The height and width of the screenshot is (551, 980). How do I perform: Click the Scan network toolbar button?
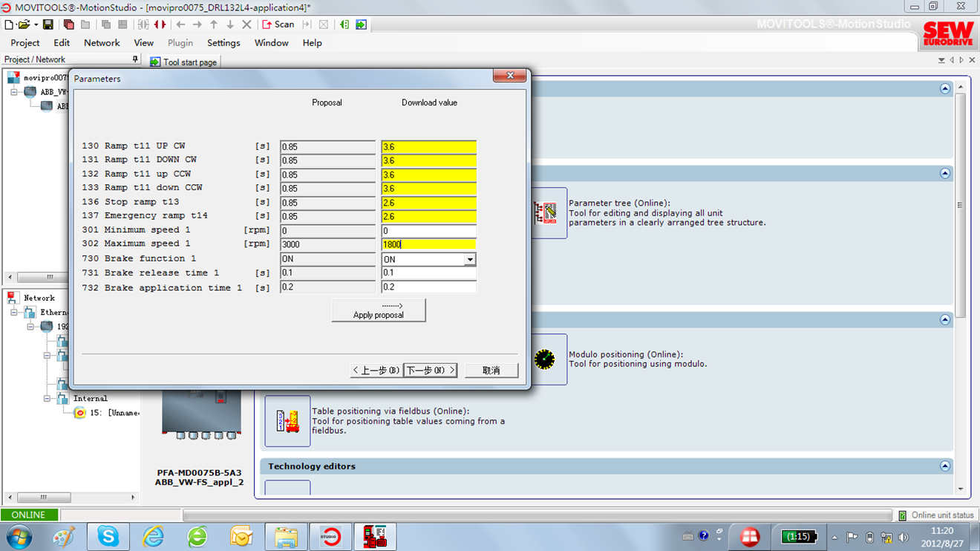(278, 25)
